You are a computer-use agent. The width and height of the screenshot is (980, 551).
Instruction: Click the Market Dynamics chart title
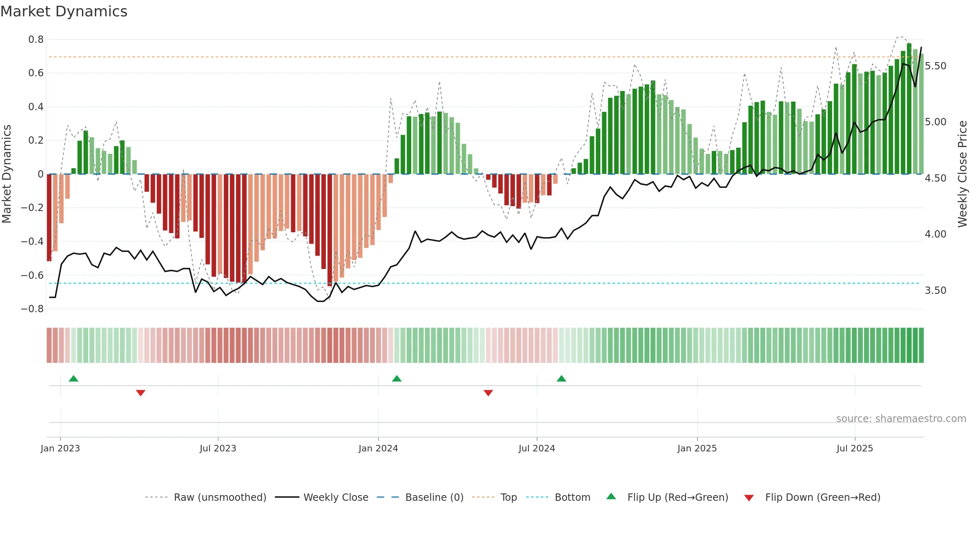point(64,11)
